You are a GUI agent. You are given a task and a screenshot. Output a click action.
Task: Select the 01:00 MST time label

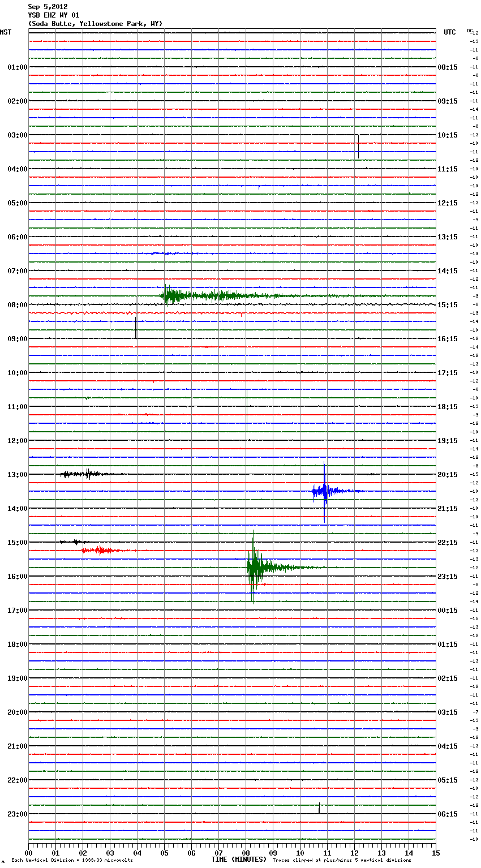pyautogui.click(x=17, y=67)
